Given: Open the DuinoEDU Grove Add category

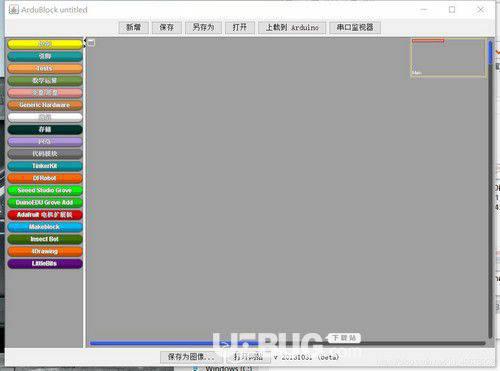Looking at the screenshot, I should 45,203.
